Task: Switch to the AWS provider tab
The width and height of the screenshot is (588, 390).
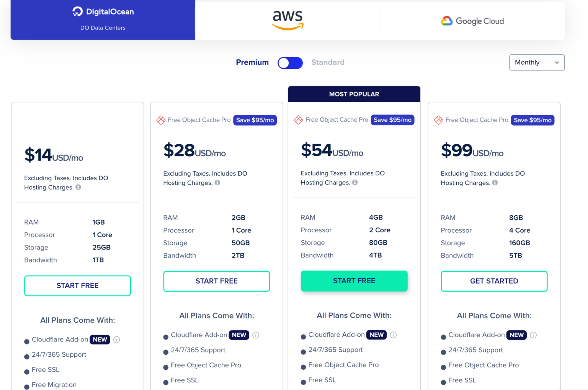Action: (287, 20)
